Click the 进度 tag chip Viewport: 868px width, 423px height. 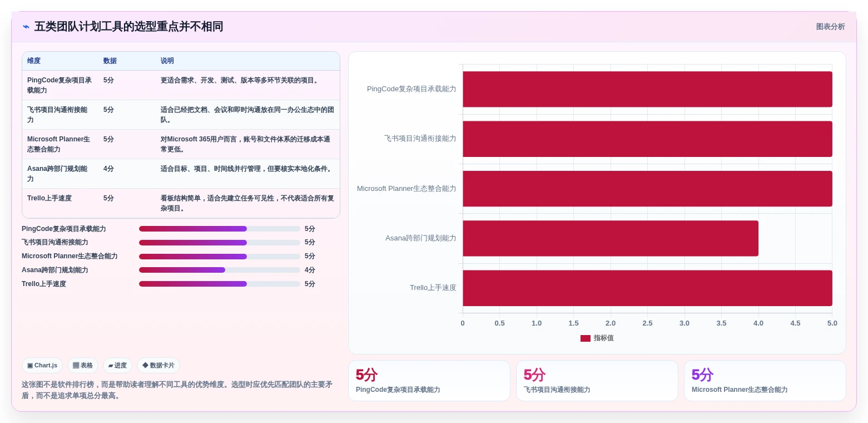pyautogui.click(x=117, y=366)
